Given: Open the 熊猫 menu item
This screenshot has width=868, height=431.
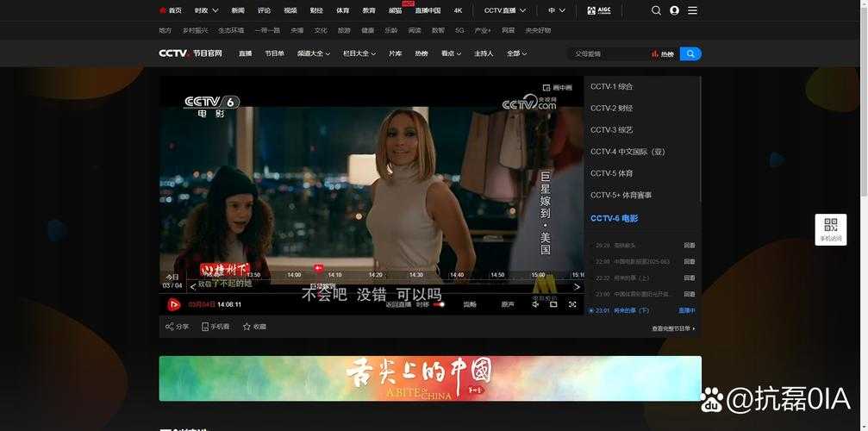Looking at the screenshot, I should 396,10.
